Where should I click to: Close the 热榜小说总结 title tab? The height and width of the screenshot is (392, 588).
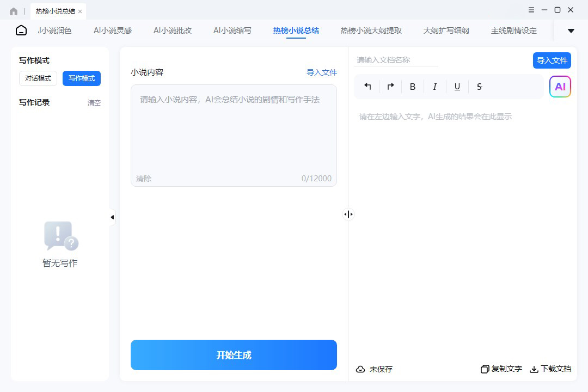pyautogui.click(x=80, y=11)
